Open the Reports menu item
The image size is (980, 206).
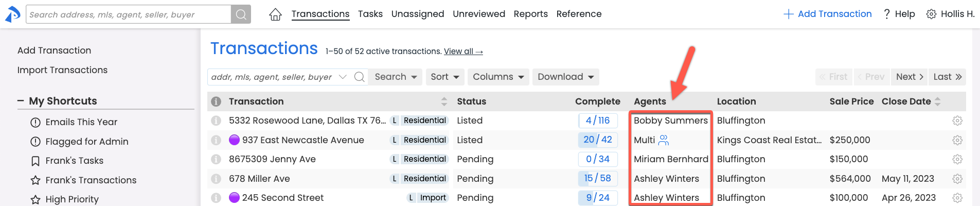pyautogui.click(x=530, y=14)
